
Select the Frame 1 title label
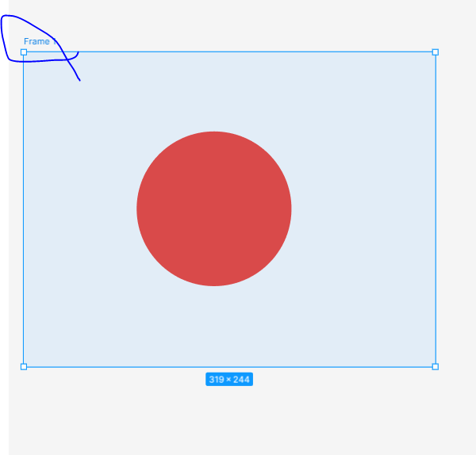coord(40,41)
